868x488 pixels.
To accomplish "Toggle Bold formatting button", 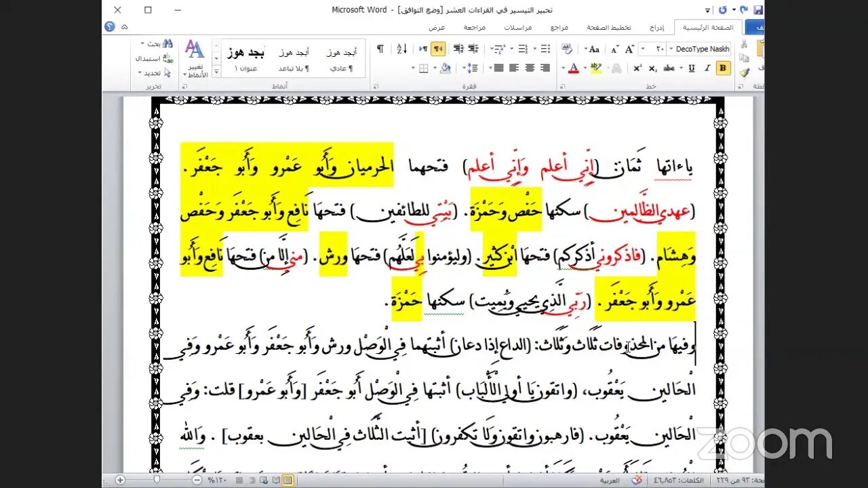I will click(x=723, y=68).
